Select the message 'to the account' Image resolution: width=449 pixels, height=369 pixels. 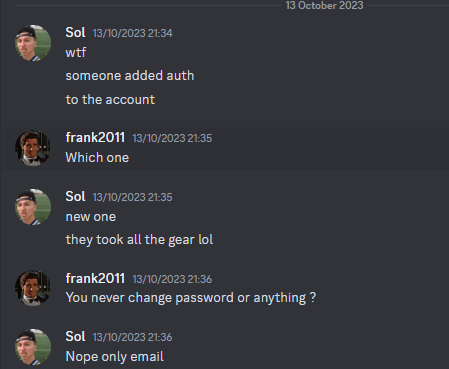point(110,100)
